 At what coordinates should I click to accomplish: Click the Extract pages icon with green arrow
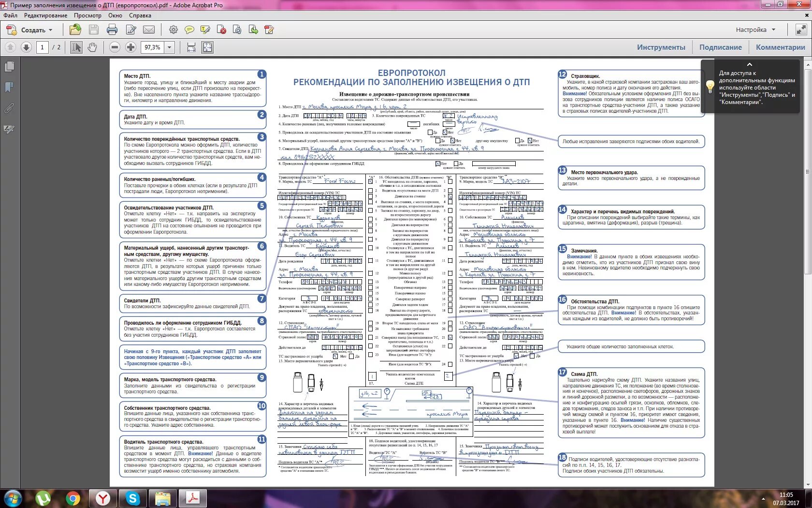click(253, 30)
